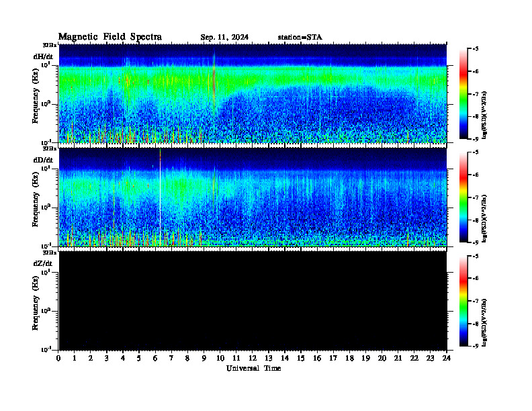Click the '12' hour tick label on time axis
Image resolution: width=532 pixels, height=411 pixels.
pos(253,359)
